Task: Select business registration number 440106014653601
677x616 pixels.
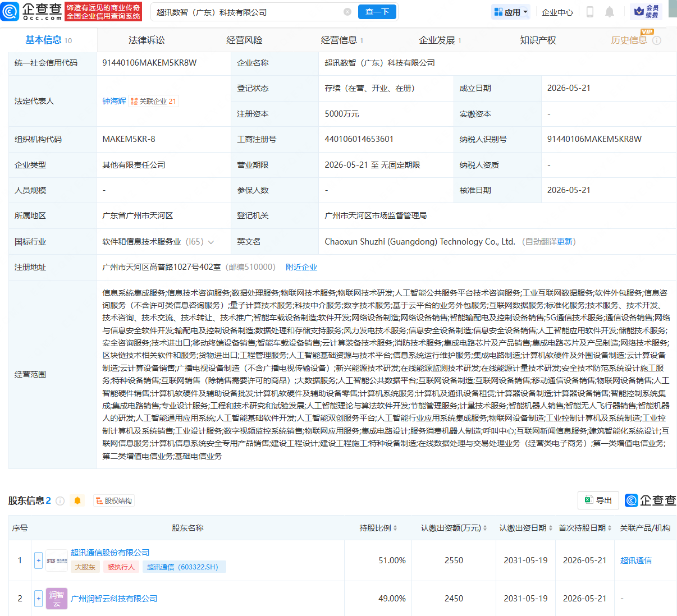Action: (359, 139)
